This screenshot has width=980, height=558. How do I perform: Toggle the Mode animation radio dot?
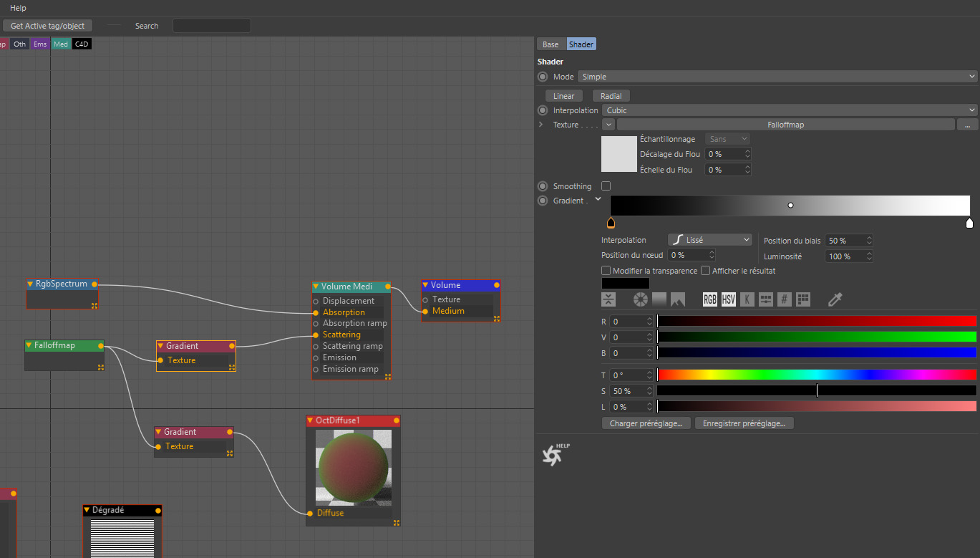(543, 77)
